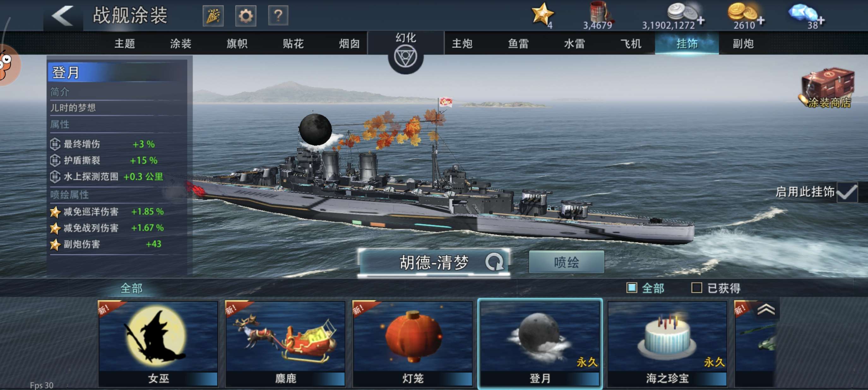
Task: Open the 副炮 tab
Action: (743, 44)
